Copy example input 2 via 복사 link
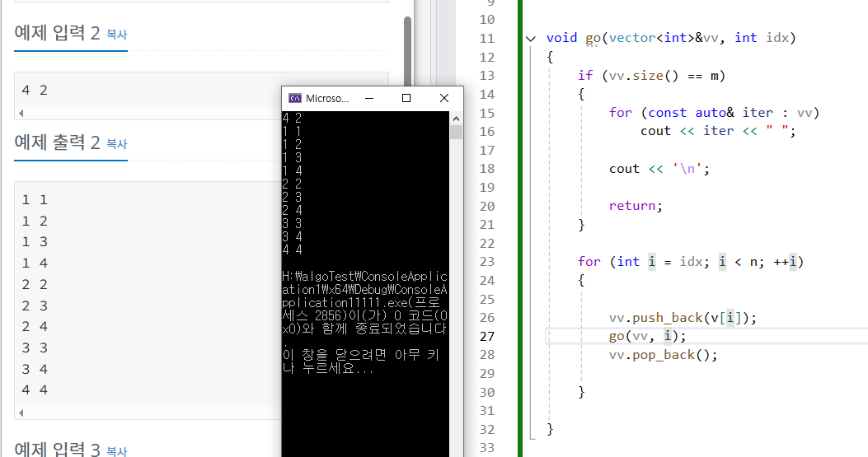Viewport: 868px width, 457px height. (116, 35)
